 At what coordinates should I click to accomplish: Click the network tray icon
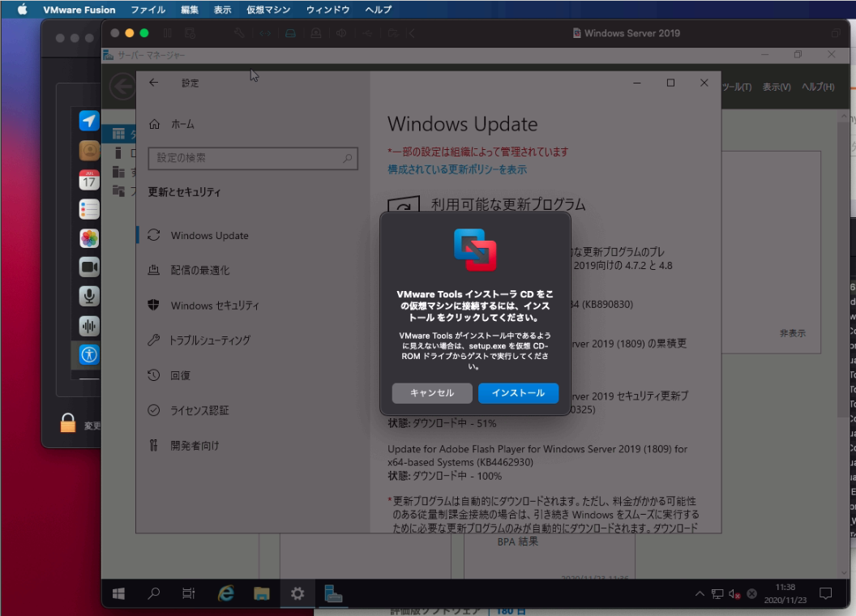tap(717, 593)
